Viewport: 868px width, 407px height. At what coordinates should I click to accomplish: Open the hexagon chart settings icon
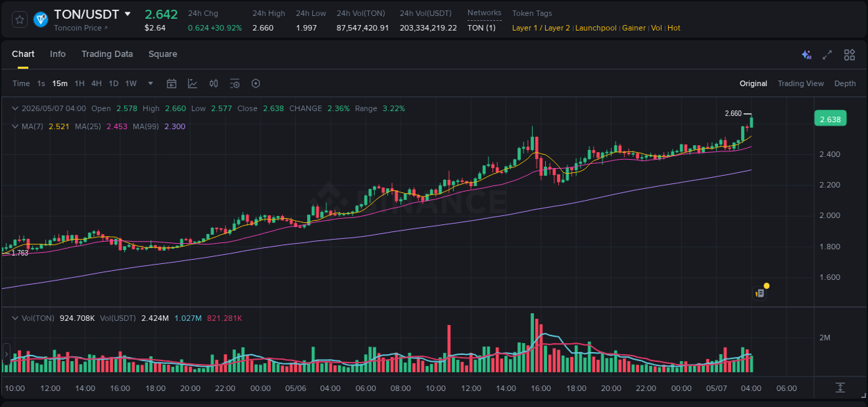pos(256,83)
